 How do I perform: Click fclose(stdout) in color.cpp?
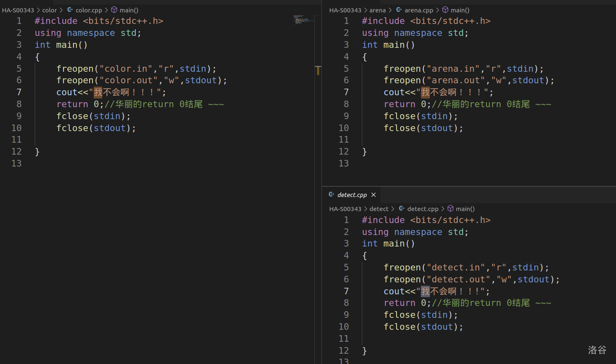[96, 128]
